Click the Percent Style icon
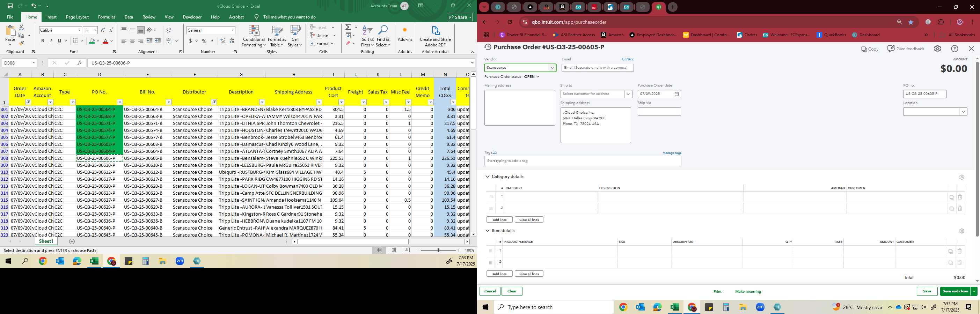The height and width of the screenshot is (314, 980). pos(204,41)
